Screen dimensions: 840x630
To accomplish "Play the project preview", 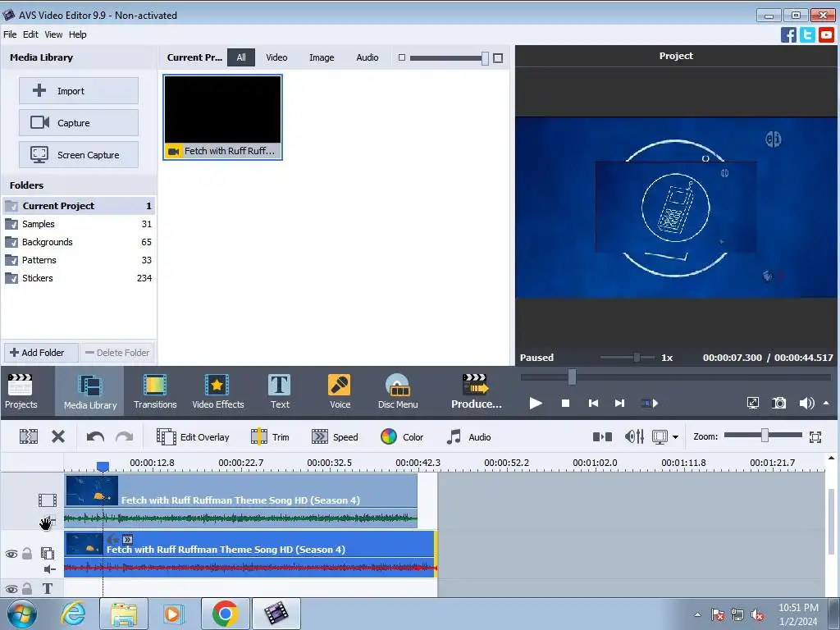I will (535, 403).
